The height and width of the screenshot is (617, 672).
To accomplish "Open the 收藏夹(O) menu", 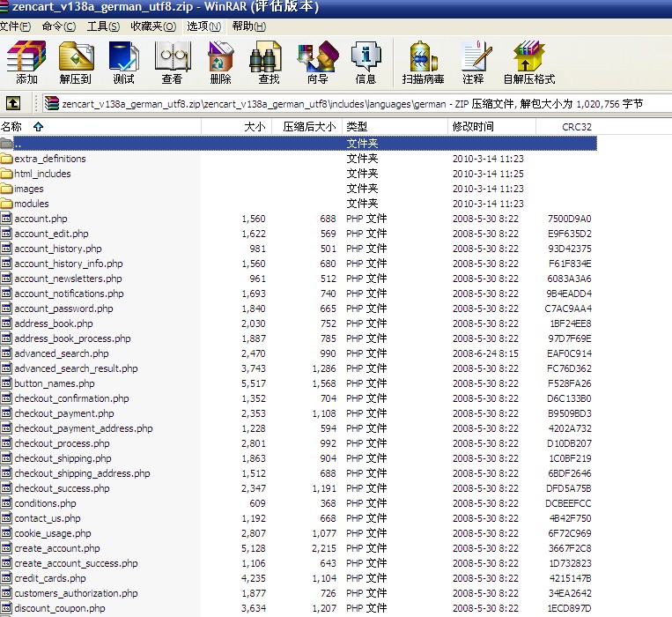I will pyautogui.click(x=153, y=26).
